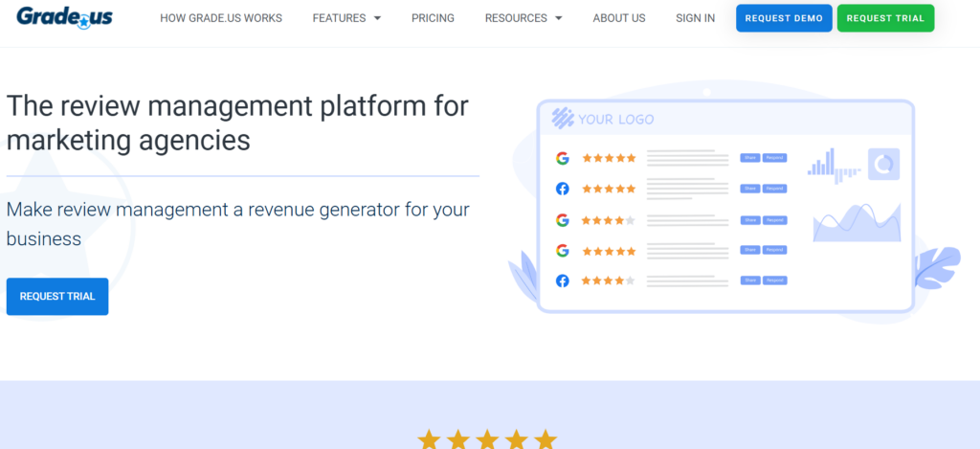Viewport: 980px width, 449px height.
Task: Expand the Resources dropdown menu
Action: [x=523, y=18]
